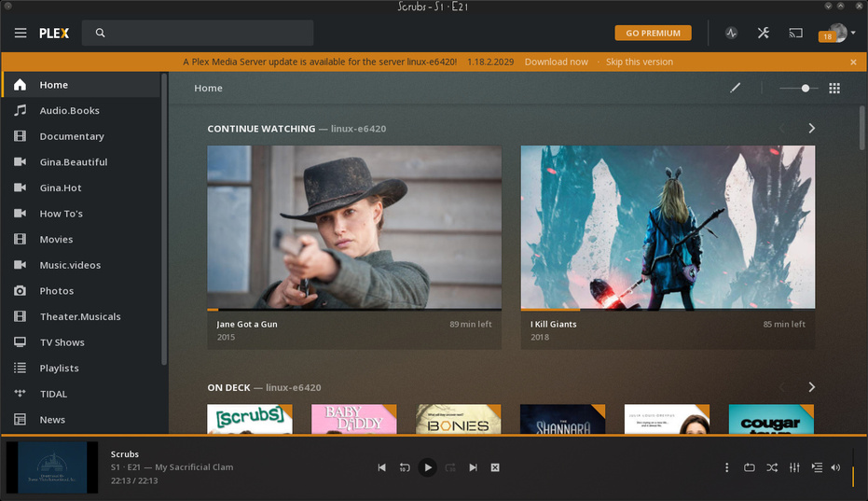Open the I Kill Giants thumbnail
This screenshot has width=868, height=501.
tap(668, 227)
